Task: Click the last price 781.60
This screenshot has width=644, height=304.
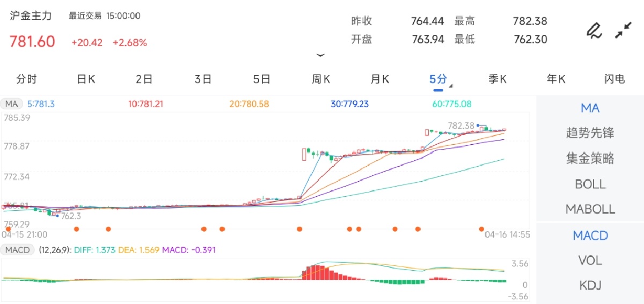Action: tap(32, 41)
